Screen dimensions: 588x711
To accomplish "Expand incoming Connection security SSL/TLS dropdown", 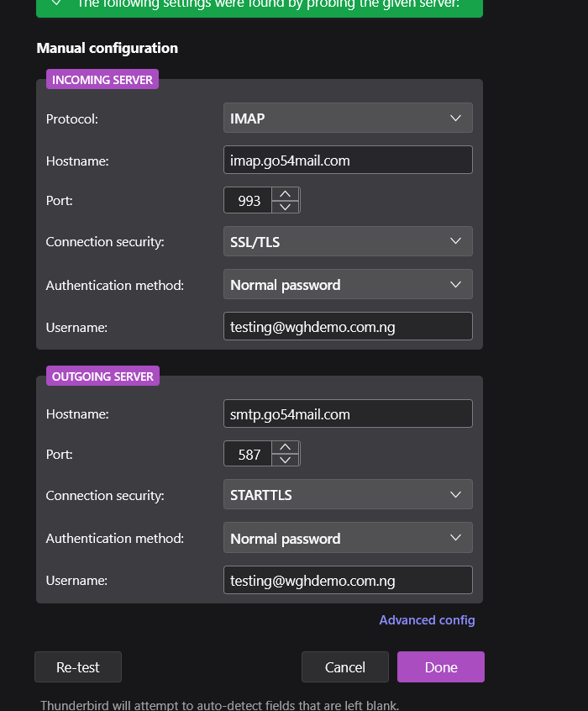I will 348,242.
